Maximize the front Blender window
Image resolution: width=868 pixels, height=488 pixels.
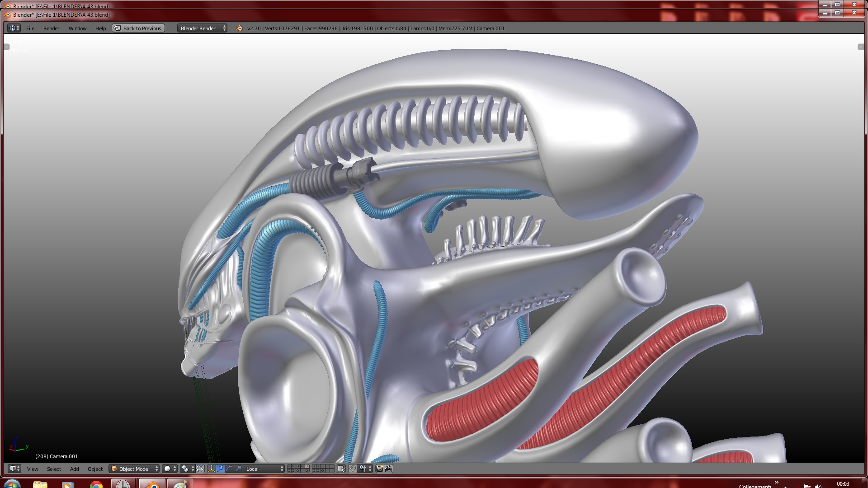click(837, 12)
